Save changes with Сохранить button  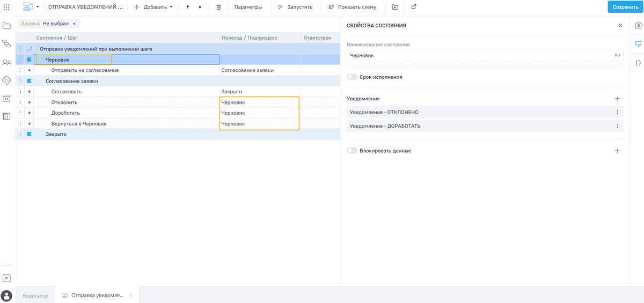(x=625, y=7)
